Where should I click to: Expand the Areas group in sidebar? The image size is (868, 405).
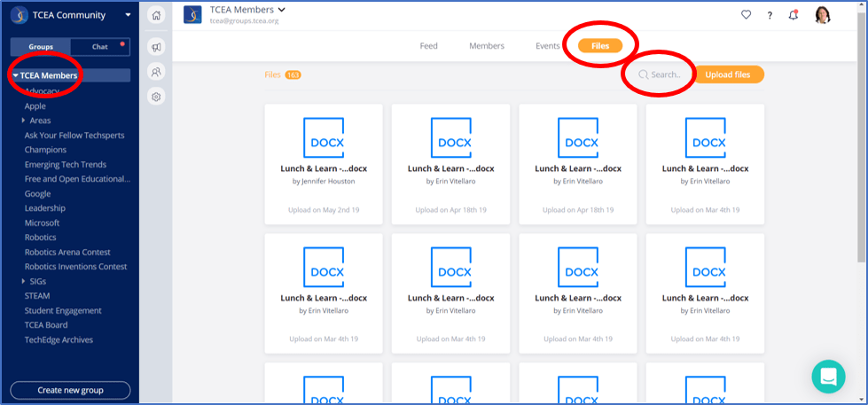[23, 120]
